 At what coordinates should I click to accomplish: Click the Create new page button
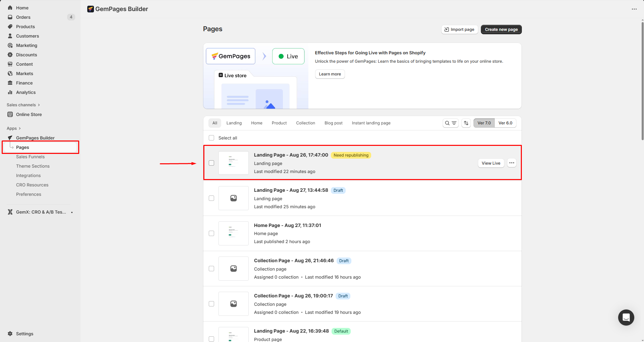pos(501,30)
